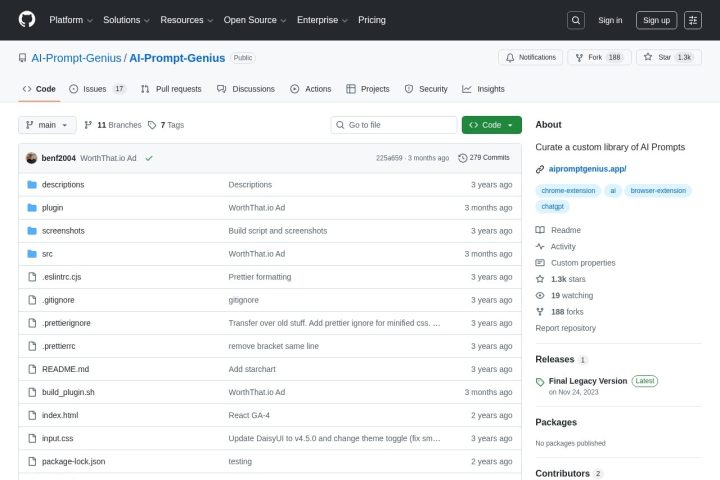The height and width of the screenshot is (480, 720).
Task: Click the tag icon next to 7 Tags
Action: click(152, 125)
